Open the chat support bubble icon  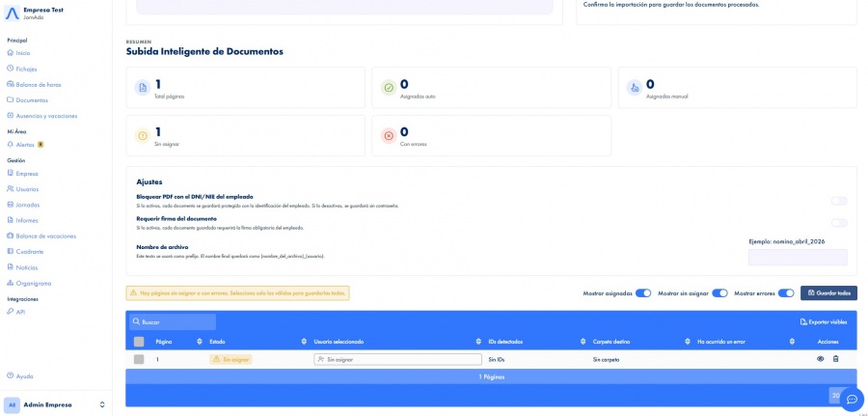[853, 400]
